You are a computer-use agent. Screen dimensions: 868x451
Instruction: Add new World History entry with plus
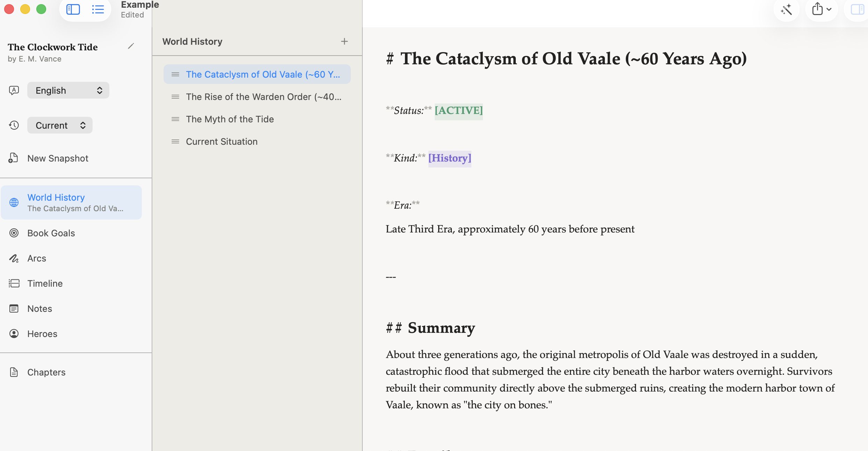tap(344, 41)
